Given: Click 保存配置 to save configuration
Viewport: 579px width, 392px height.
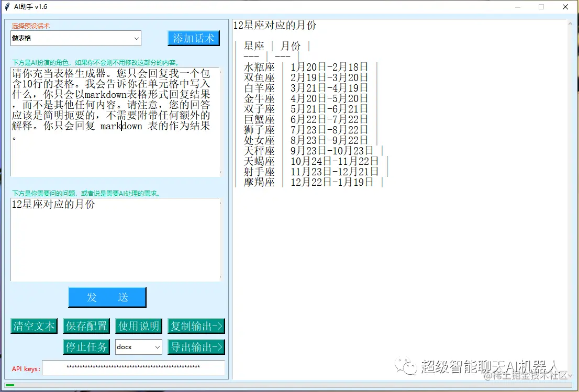Looking at the screenshot, I should [x=86, y=326].
